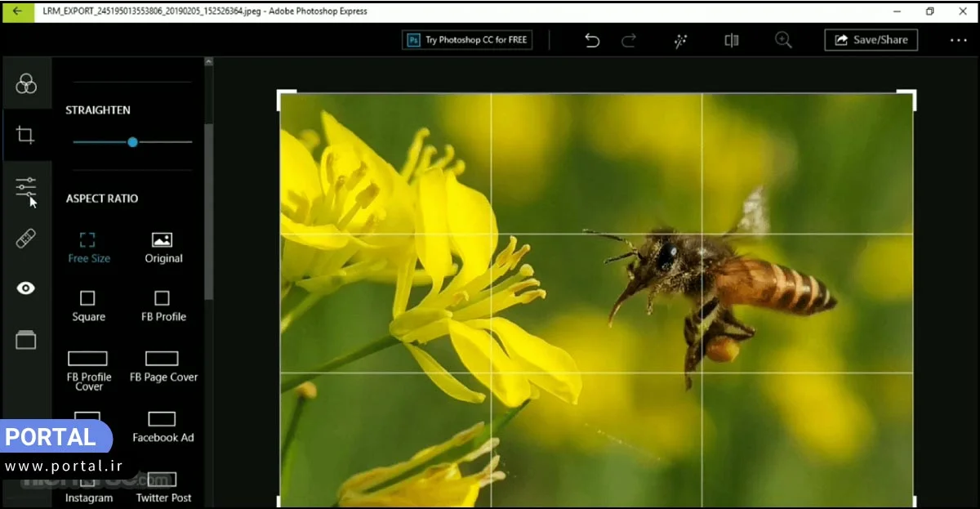Toggle the compare original view icon
This screenshot has height=509, width=980.
732,40
